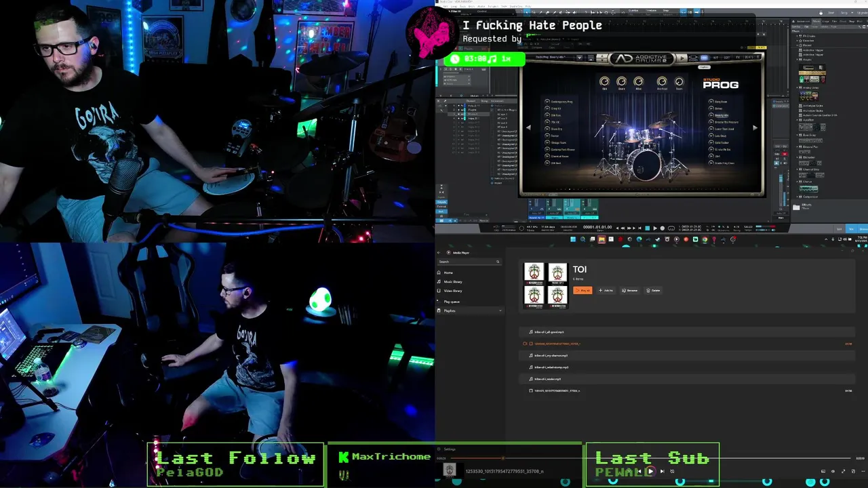This screenshot has width=868, height=488.
Task: Open the KIT tab in Addictive Drums
Action: point(716,58)
